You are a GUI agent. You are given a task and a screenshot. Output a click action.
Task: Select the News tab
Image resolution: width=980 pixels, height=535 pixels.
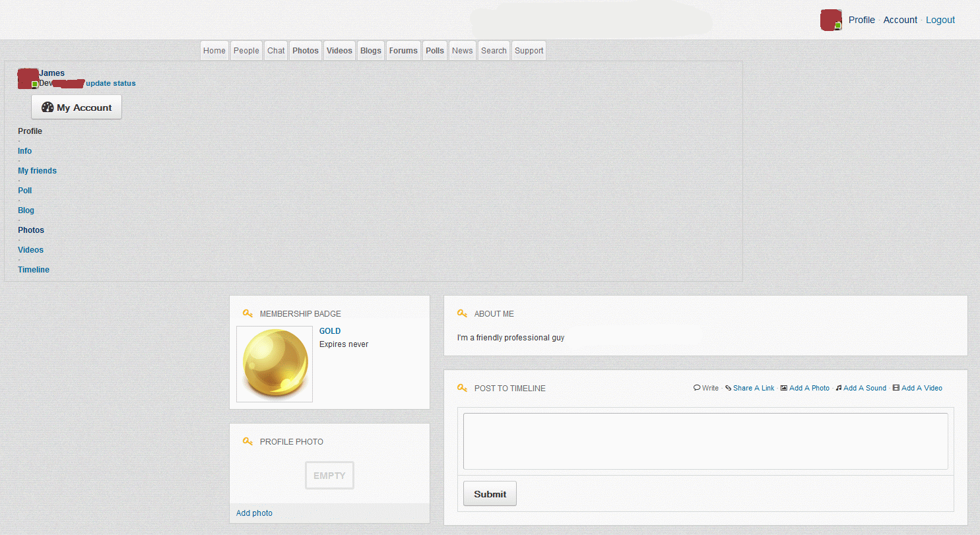coord(463,51)
